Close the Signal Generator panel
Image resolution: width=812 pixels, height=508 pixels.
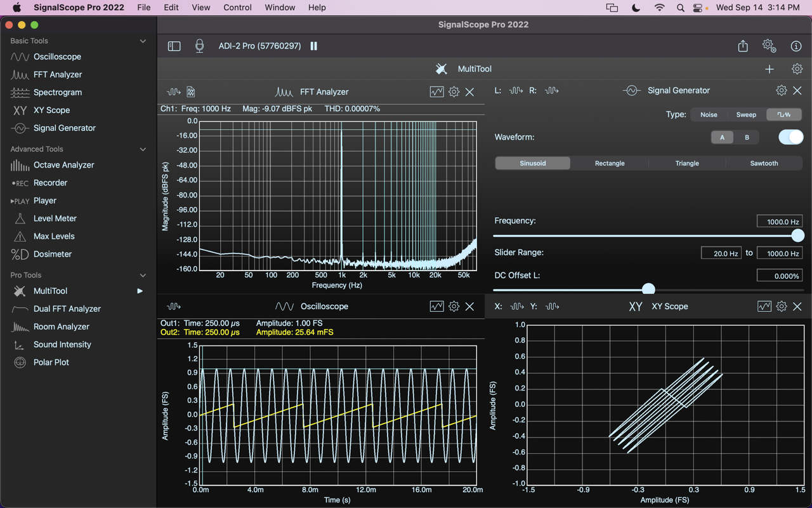tap(797, 90)
